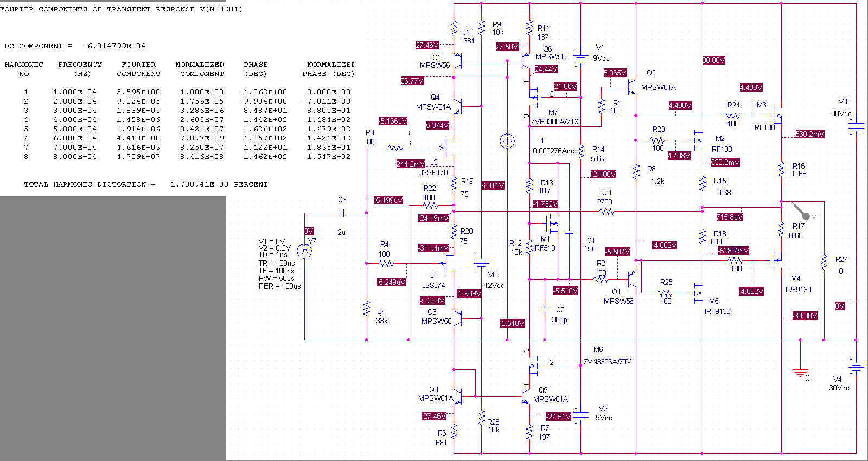Select resistor R14 5.6k symbol
Screen dimensions: 868x461
(581, 151)
